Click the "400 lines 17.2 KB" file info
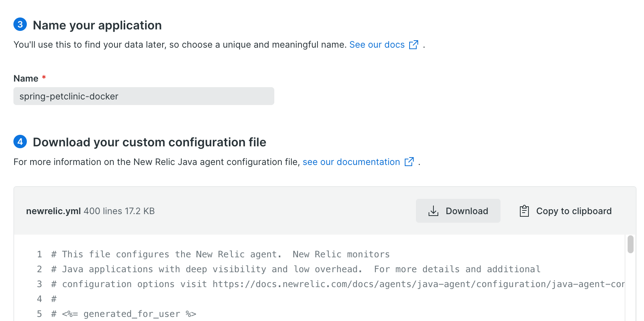The image size is (644, 321). click(x=119, y=211)
